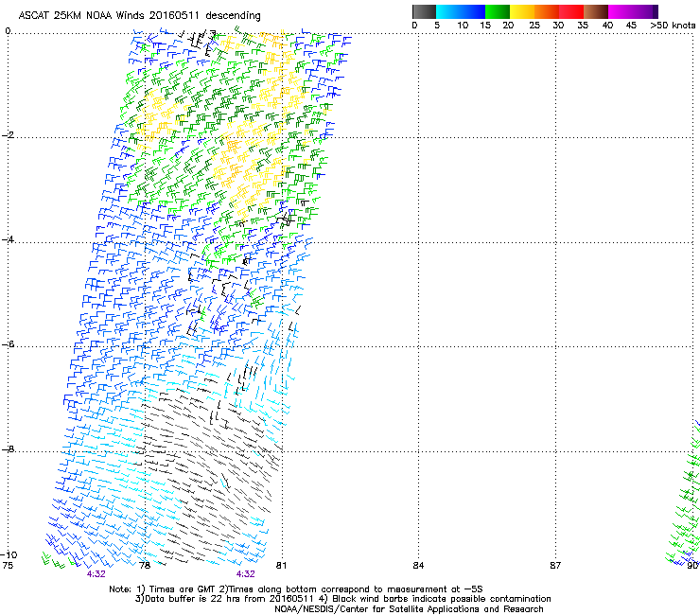Click the longitude label 78
The width and height of the screenshot is (700, 615).
(145, 566)
